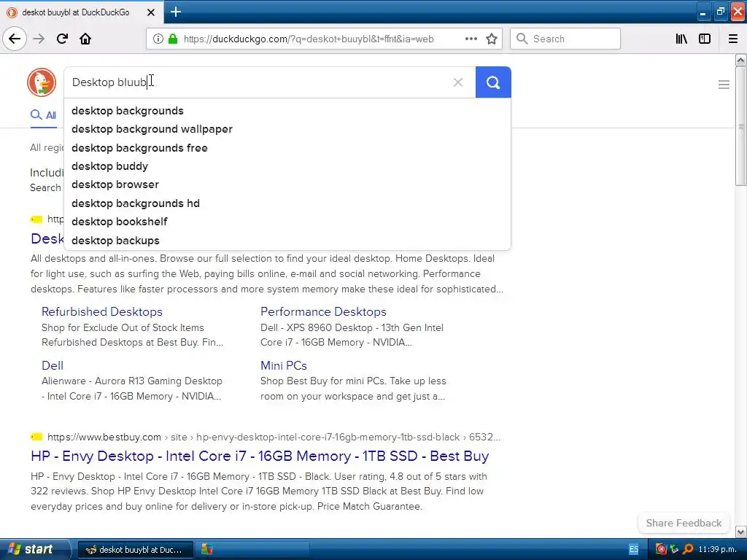Click the DuckDuckGo duck logo

[42, 82]
